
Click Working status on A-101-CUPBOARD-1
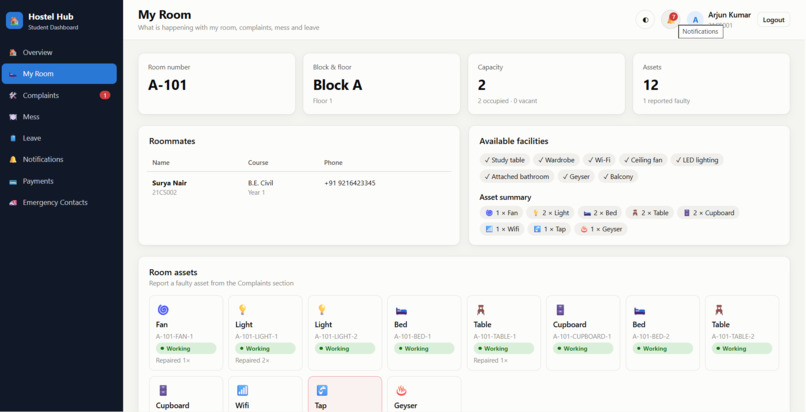[x=583, y=348]
